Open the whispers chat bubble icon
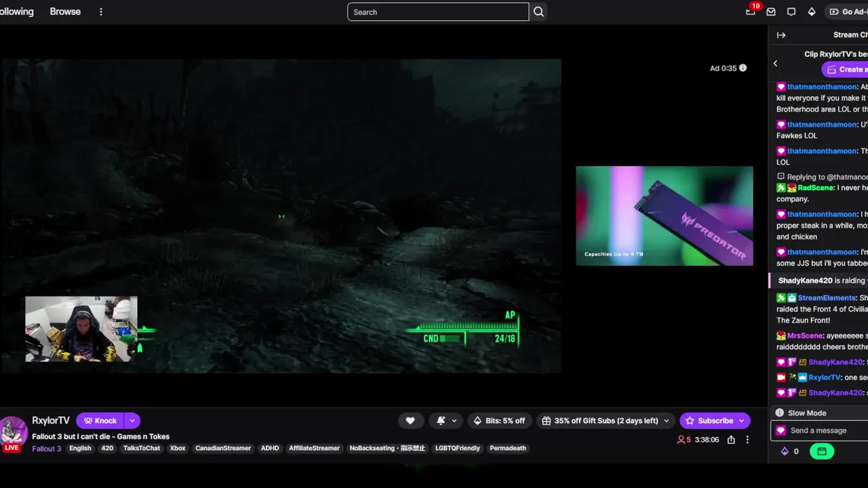Image resolution: width=868 pixels, height=488 pixels. point(791,12)
